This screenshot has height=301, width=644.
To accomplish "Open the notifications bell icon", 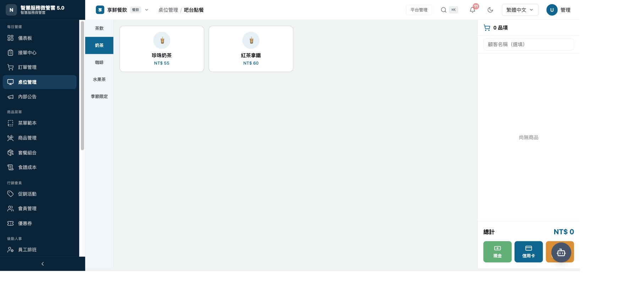I will (472, 10).
